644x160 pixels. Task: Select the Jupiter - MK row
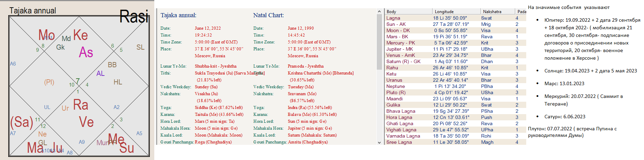[455, 49]
